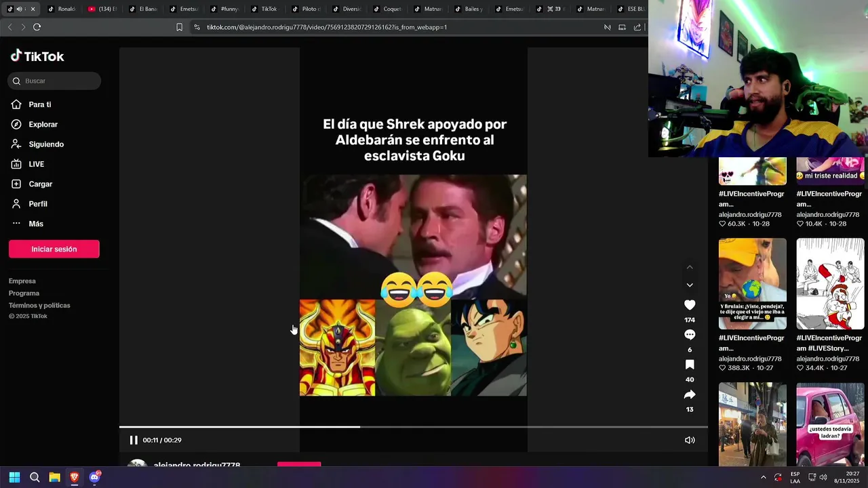Image resolution: width=868 pixels, height=488 pixels.
Task: Go to next video with down chevron
Action: [x=690, y=285]
